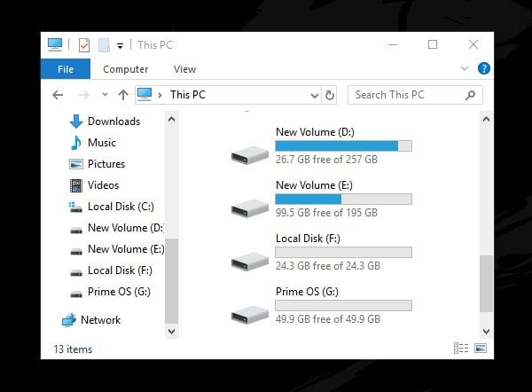Viewport: 532px width, 392px height.
Task: Click the Downloads blue arrow icon
Action: (76, 122)
